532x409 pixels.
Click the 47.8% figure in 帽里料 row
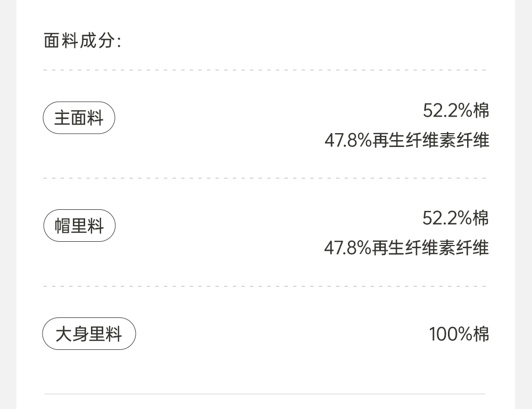click(348, 248)
